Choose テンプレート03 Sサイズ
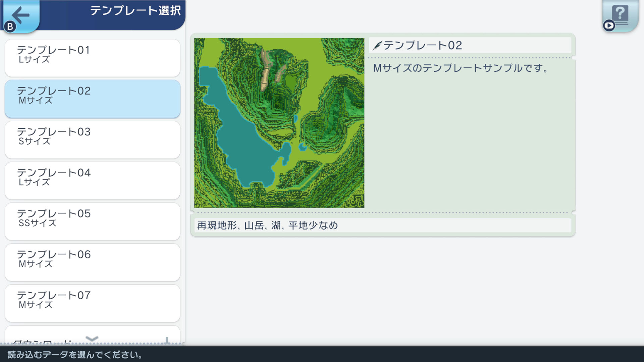Viewport: 644px width, 362px height. 92,139
